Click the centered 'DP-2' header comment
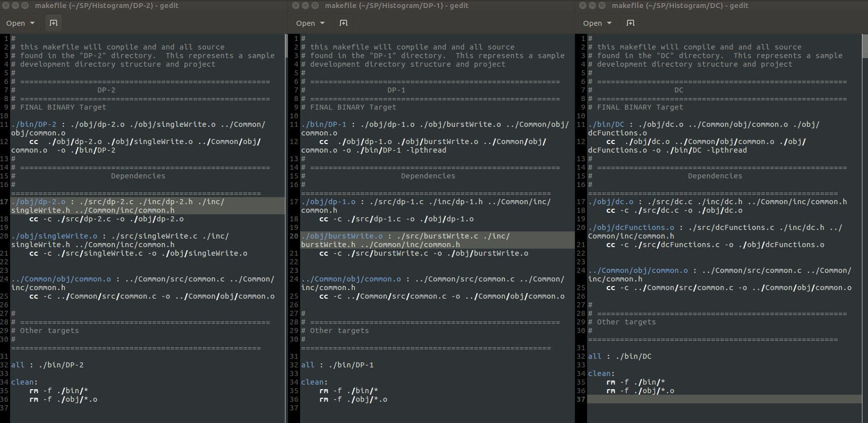 coord(106,90)
